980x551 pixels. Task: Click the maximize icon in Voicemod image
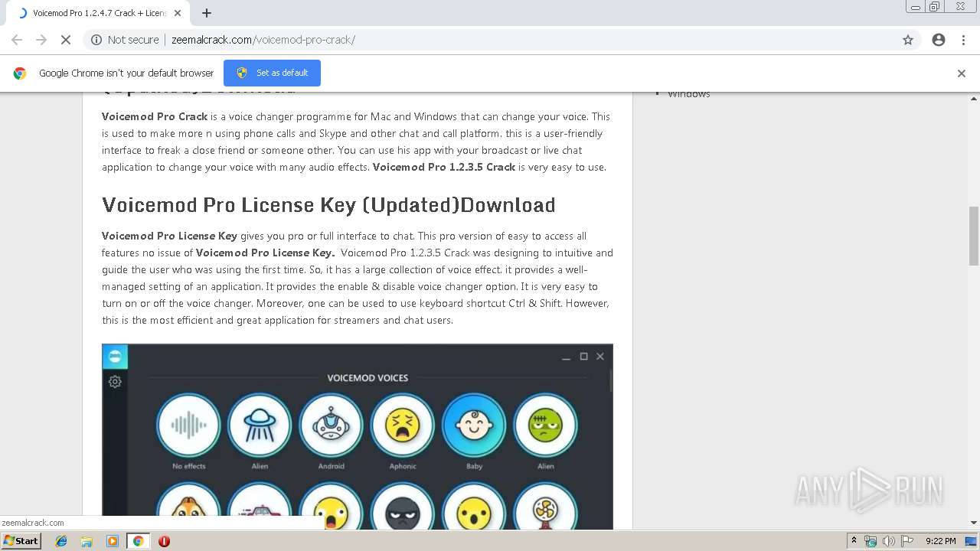[583, 357]
